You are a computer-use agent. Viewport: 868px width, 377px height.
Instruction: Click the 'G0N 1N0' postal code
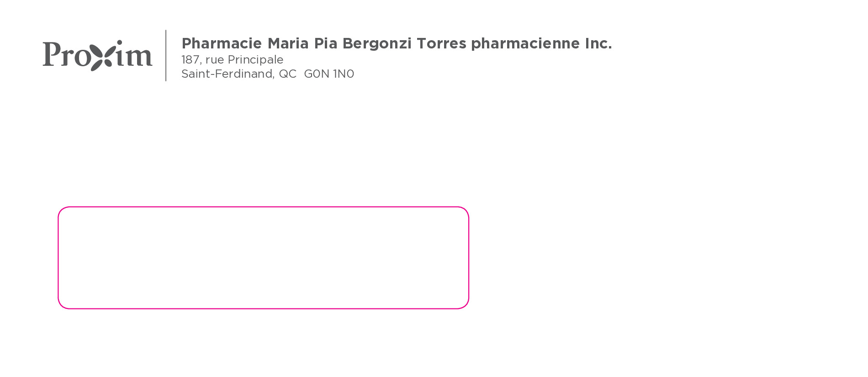pyautogui.click(x=329, y=74)
